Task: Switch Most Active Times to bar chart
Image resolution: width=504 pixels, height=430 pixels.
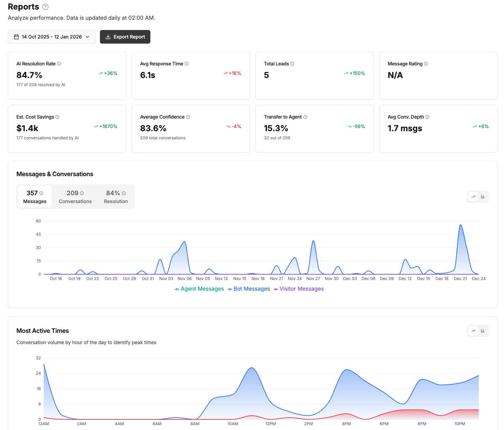Action: tap(483, 331)
